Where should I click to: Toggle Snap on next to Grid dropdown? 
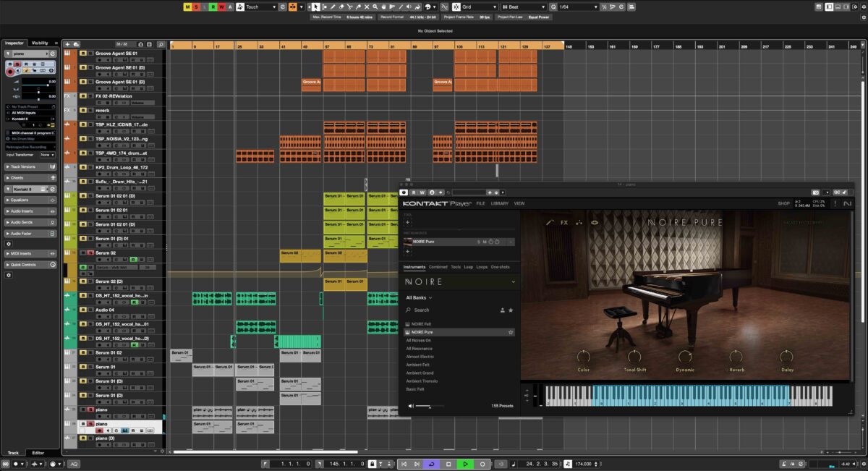point(456,7)
